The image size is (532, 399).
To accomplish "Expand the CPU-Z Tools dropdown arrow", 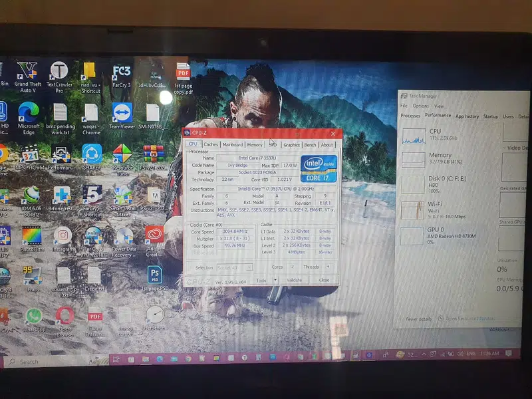I will pyautogui.click(x=276, y=280).
